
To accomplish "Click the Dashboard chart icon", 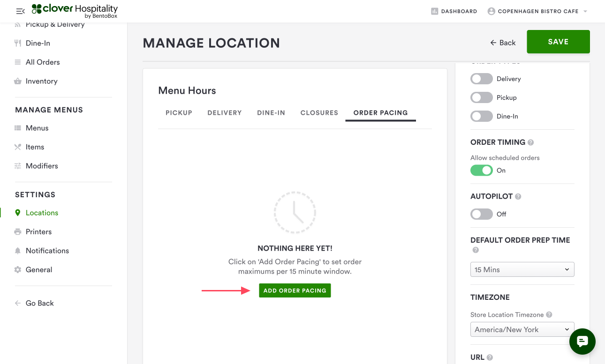I will [434, 11].
